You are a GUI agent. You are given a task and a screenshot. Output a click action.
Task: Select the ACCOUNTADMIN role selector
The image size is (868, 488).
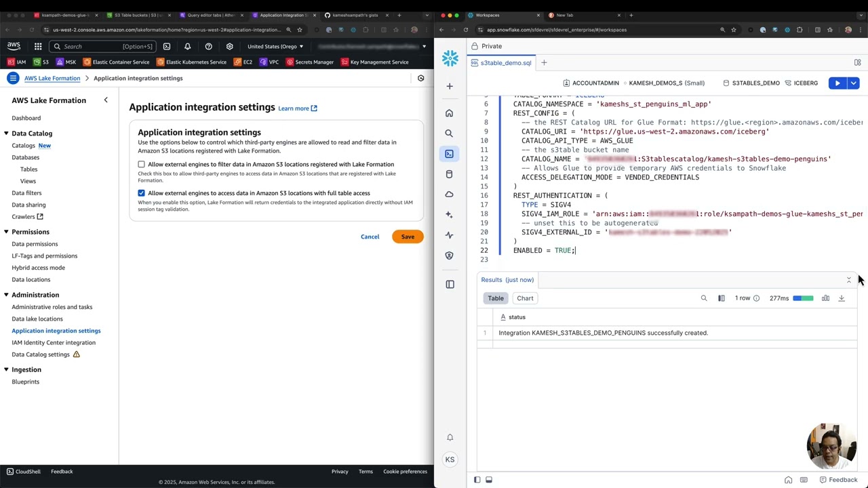point(591,83)
